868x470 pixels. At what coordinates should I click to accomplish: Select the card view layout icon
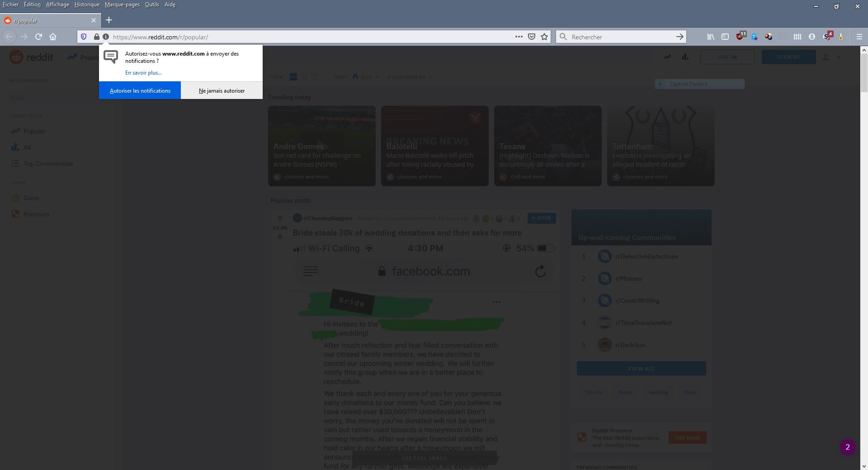(x=293, y=77)
